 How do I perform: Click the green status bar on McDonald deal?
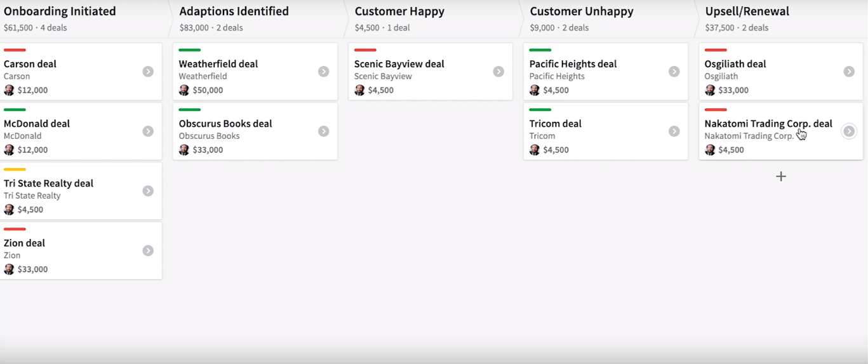click(15, 110)
